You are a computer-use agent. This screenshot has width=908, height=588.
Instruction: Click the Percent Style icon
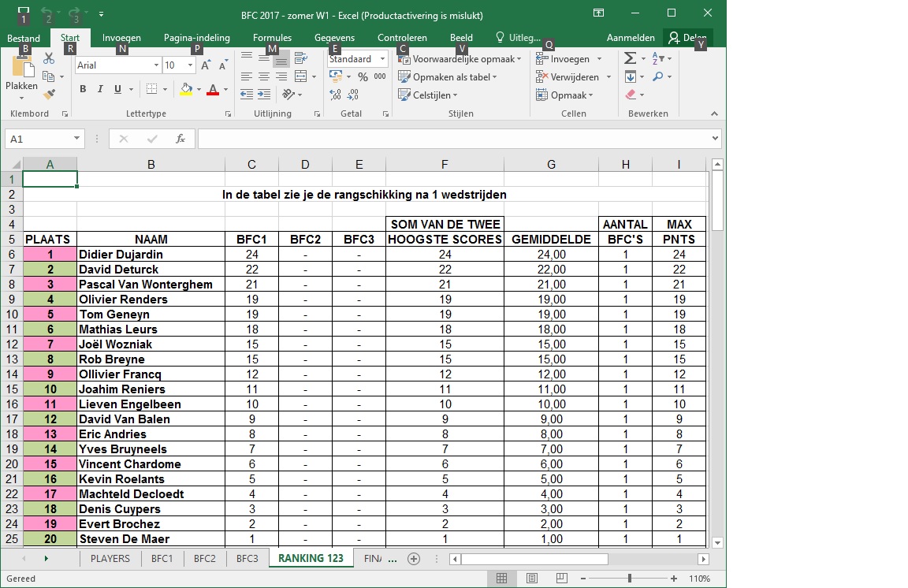(363, 76)
